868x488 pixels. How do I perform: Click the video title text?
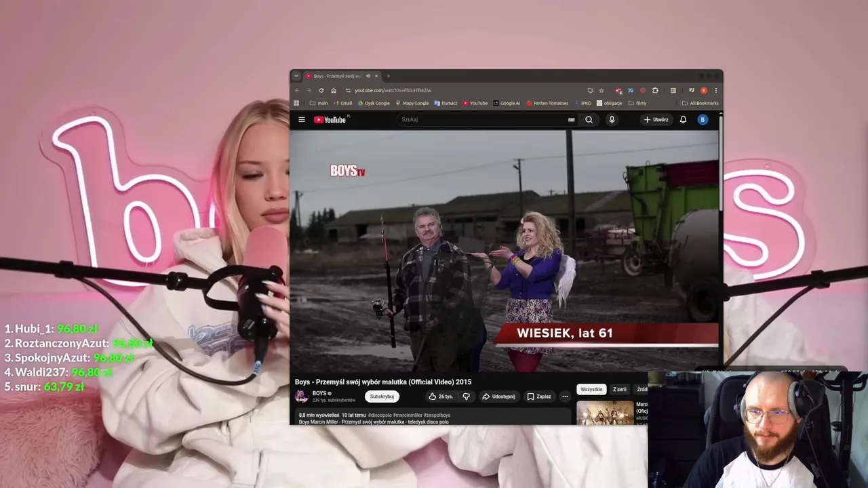[x=383, y=382]
